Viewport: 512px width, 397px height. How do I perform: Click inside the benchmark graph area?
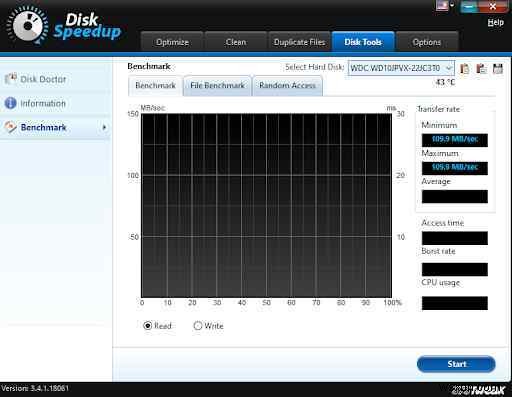[x=266, y=206]
